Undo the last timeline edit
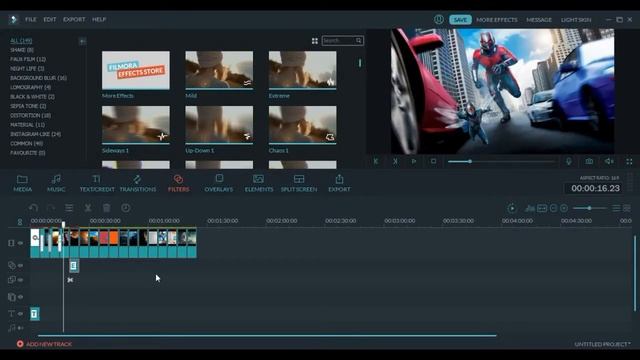The width and height of the screenshot is (640, 360). click(33, 208)
